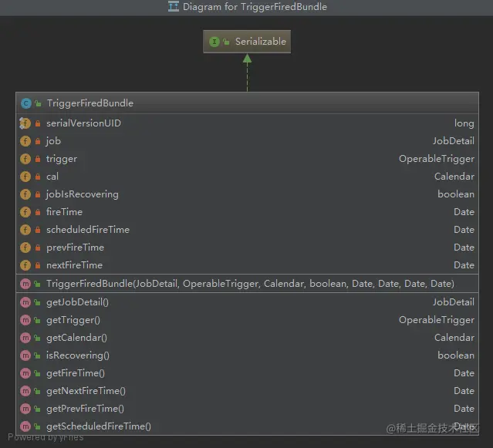This screenshot has width=493, height=448.
Task: Click the JobDetail return type of getJobDetail()
Action: (x=454, y=302)
